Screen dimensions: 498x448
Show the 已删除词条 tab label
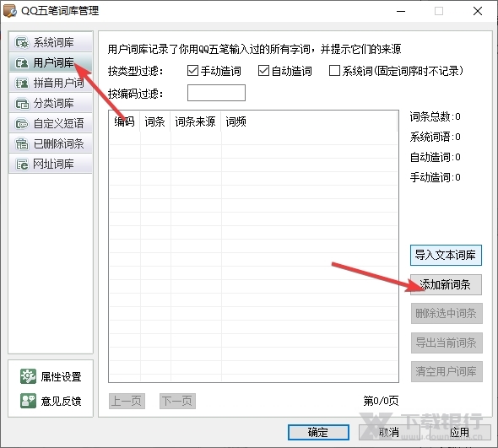point(59,143)
